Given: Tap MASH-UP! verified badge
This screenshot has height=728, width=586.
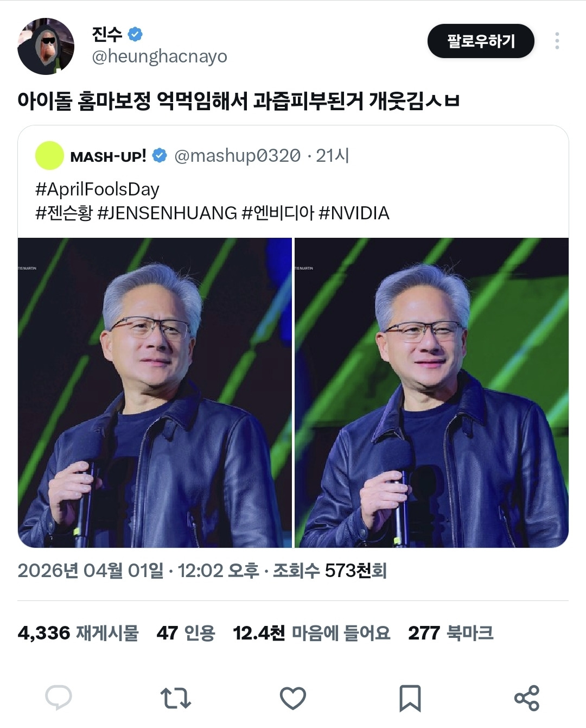Looking at the screenshot, I should pyautogui.click(x=160, y=156).
